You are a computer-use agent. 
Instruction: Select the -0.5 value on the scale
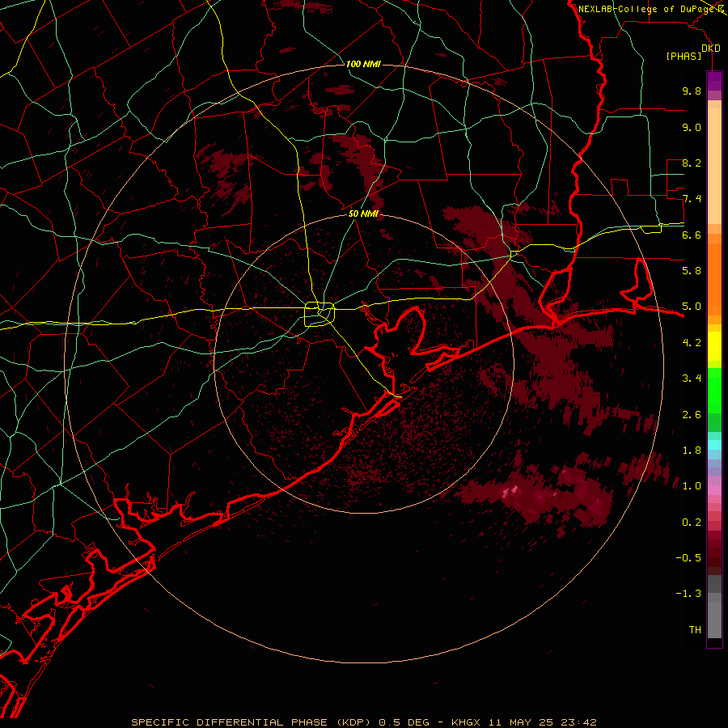click(688, 557)
